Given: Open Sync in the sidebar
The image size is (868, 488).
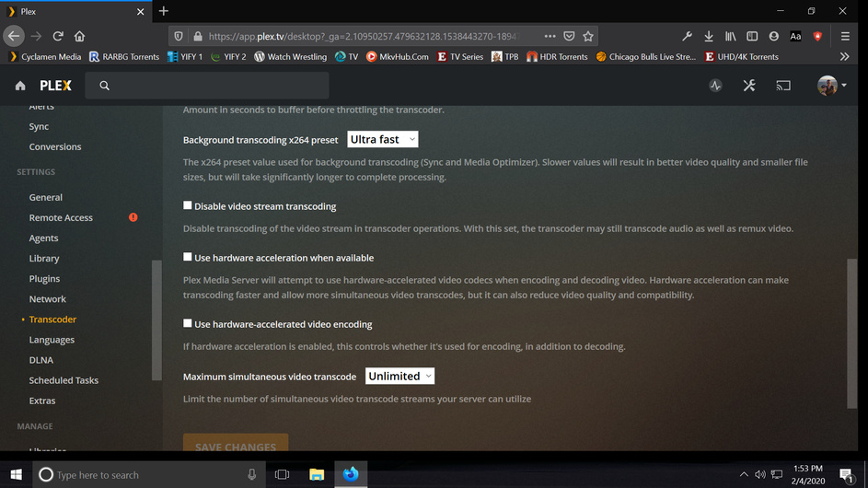Looking at the screenshot, I should 39,126.
